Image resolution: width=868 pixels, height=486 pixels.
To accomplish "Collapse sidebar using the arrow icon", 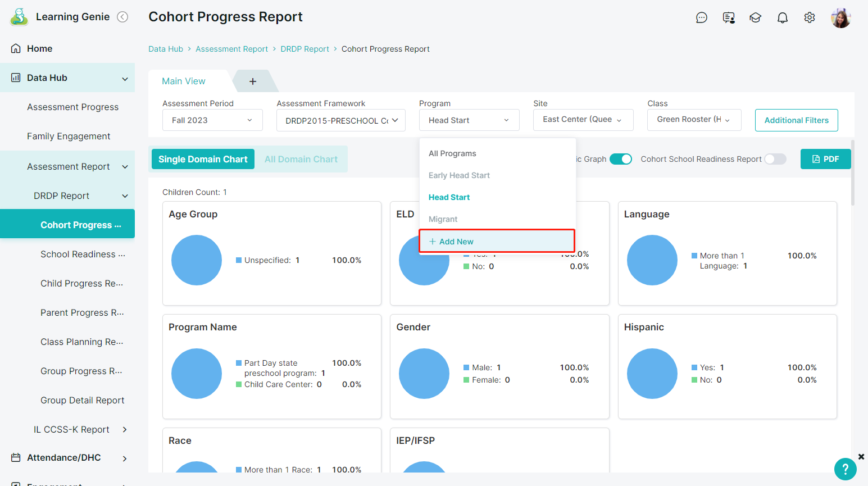I will coord(122,17).
